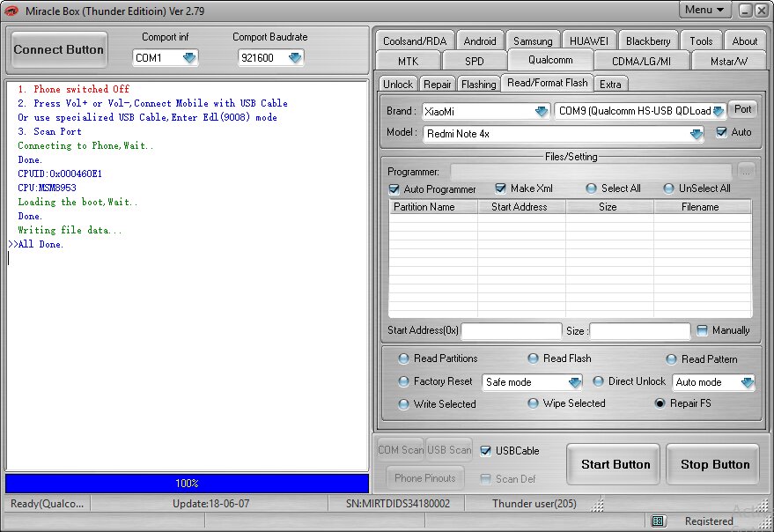Click the Connect Button
The image size is (774, 532).
59,49
